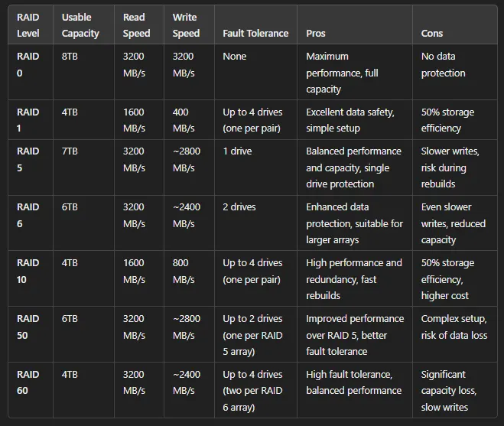Select the RAID 10 row label
The height and width of the screenshot is (426, 504).
[x=28, y=271]
